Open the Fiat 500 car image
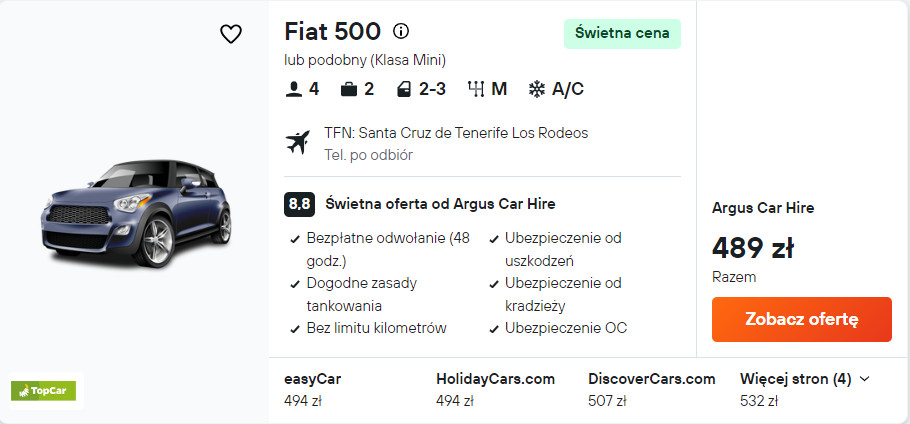The height and width of the screenshot is (424, 910). point(136,212)
